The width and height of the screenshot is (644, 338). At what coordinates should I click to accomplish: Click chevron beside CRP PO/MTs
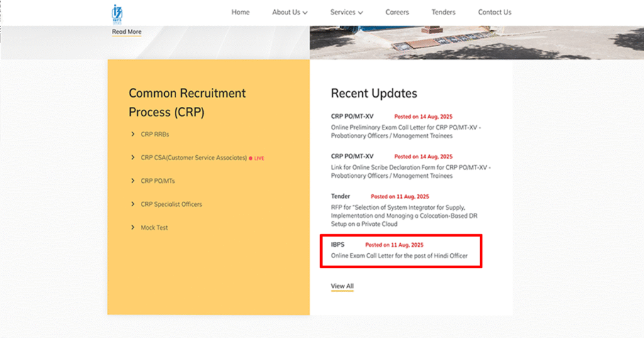coord(133,181)
